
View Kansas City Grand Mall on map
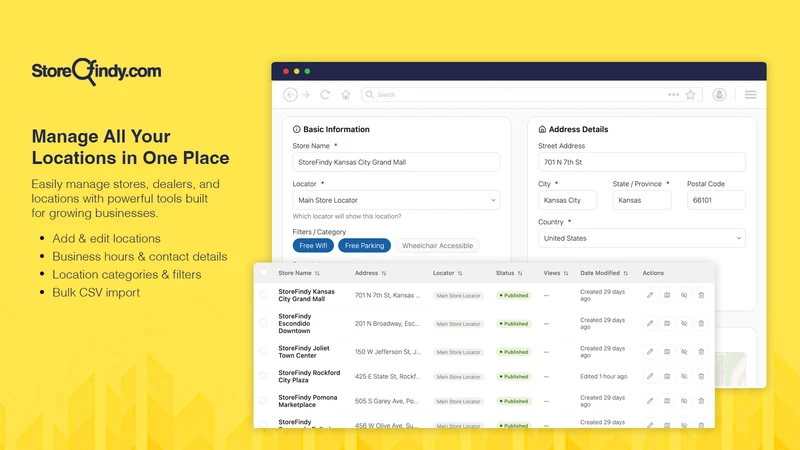[667, 295]
